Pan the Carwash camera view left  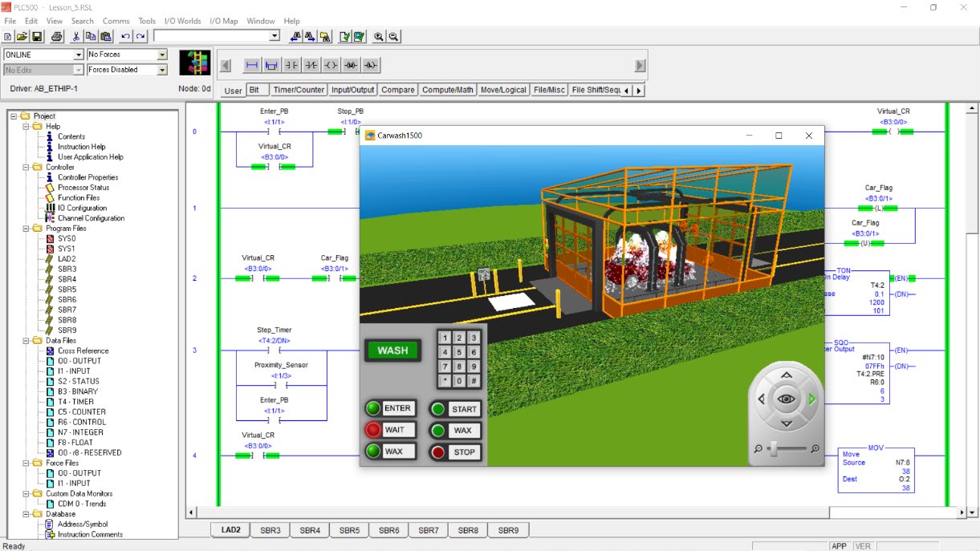click(762, 399)
